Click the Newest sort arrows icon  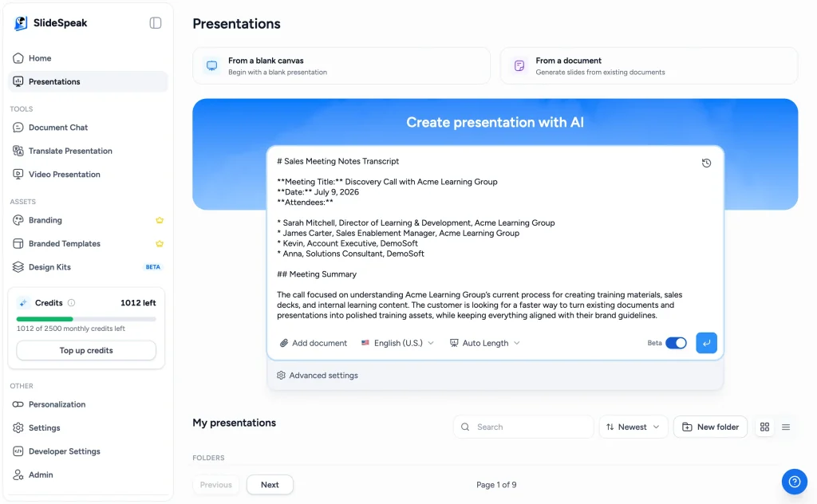tap(610, 427)
